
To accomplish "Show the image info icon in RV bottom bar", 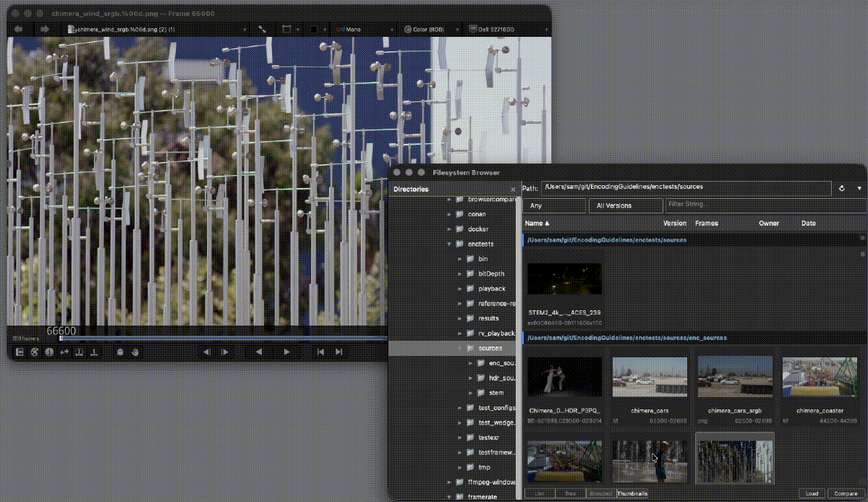I will pyautogui.click(x=49, y=352).
